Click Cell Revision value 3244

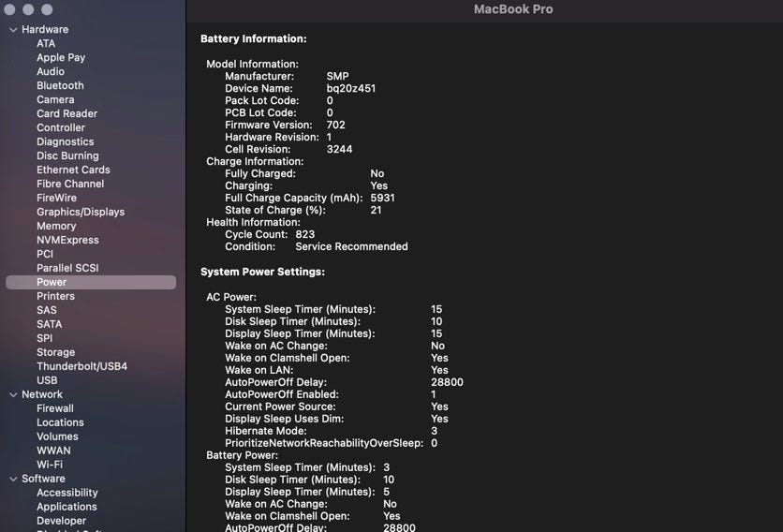point(340,149)
